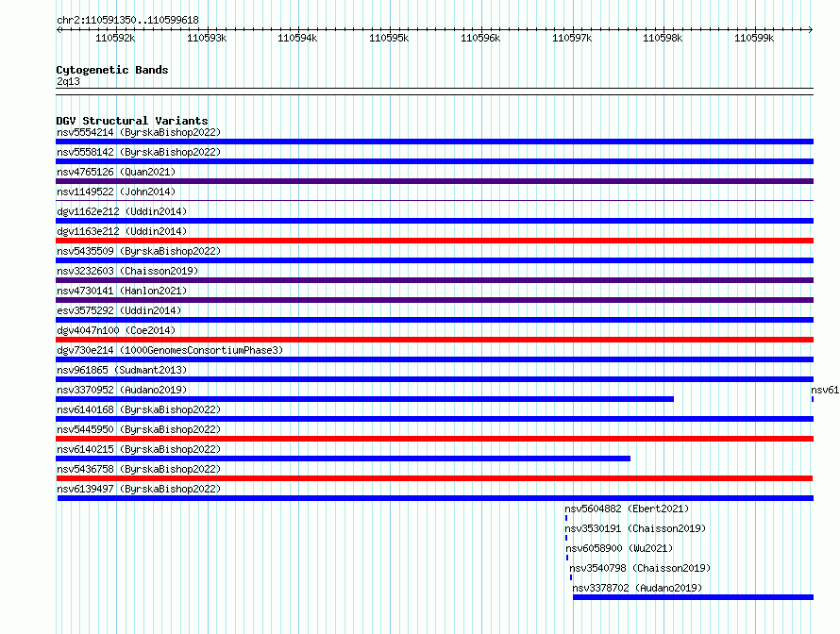Click the chr2:110591350..110599618 region label

tap(127, 20)
